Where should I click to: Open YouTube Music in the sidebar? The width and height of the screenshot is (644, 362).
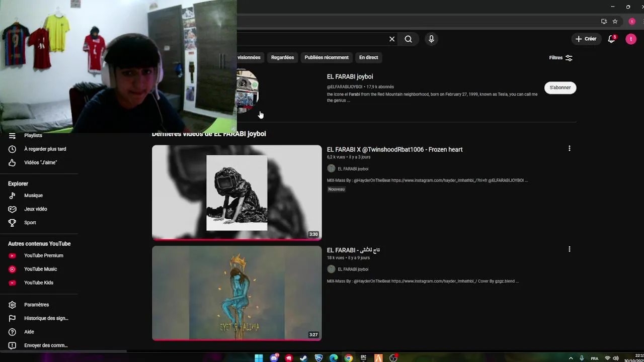tap(39, 269)
